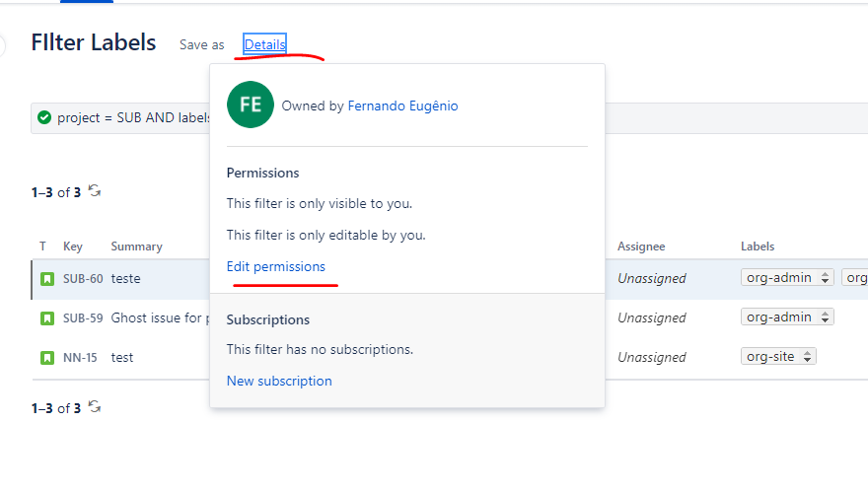Click the JQL query input field

[133, 118]
